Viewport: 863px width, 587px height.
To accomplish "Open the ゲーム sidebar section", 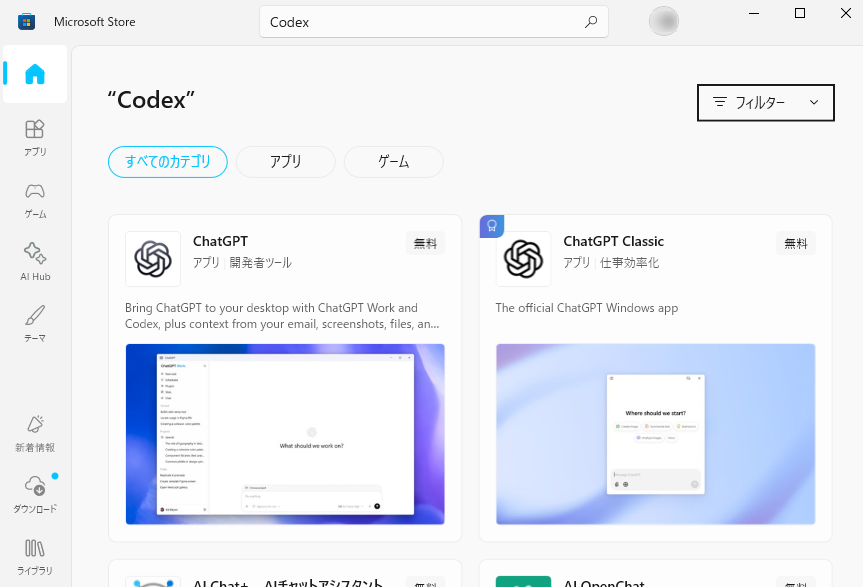I will coord(35,201).
